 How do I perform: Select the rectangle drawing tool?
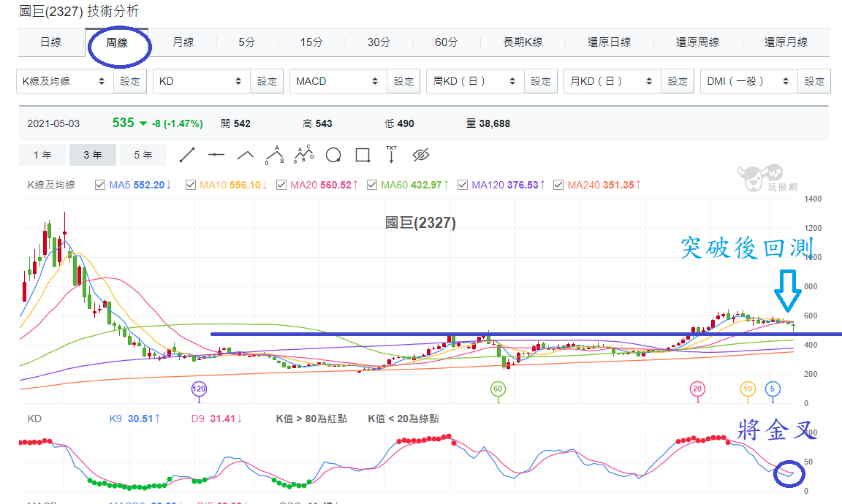[x=363, y=155]
